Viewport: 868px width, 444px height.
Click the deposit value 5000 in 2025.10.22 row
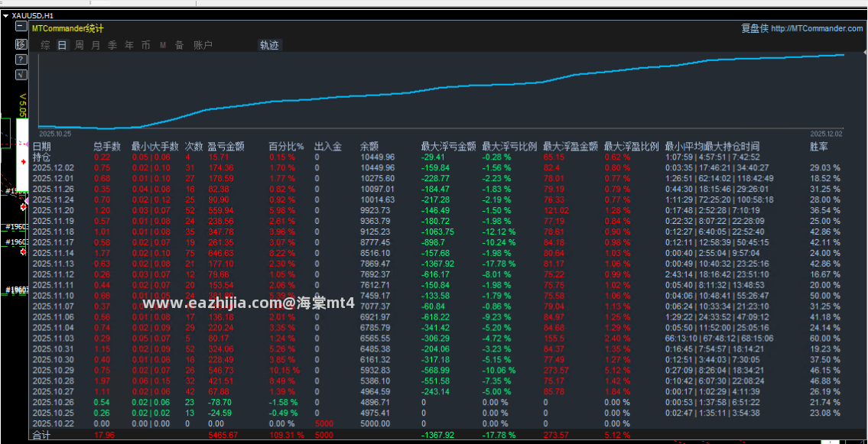coord(323,423)
